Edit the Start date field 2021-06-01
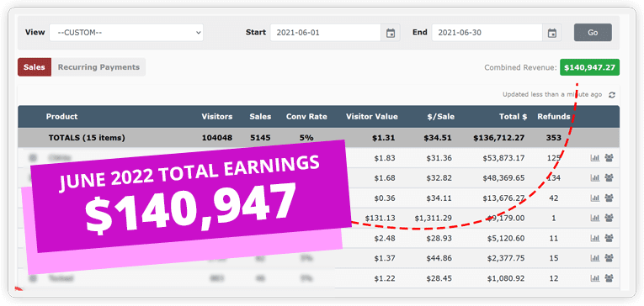 [325, 33]
